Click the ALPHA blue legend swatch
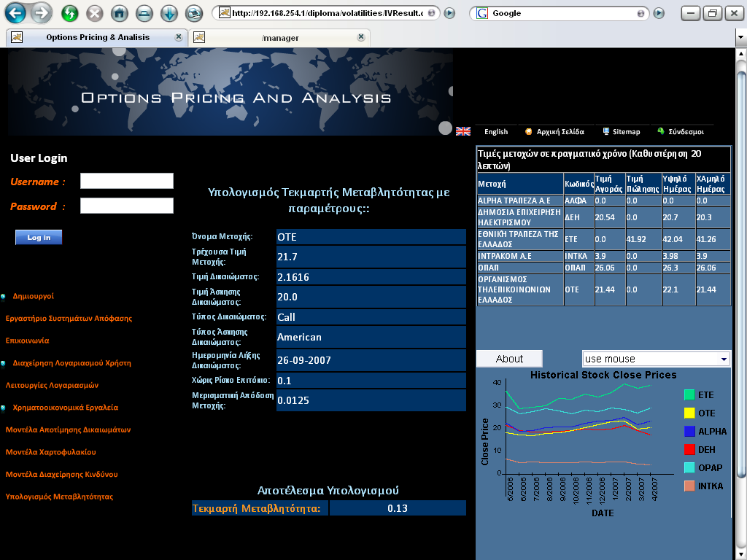Viewport: 747px width, 560px height. pyautogui.click(x=689, y=432)
